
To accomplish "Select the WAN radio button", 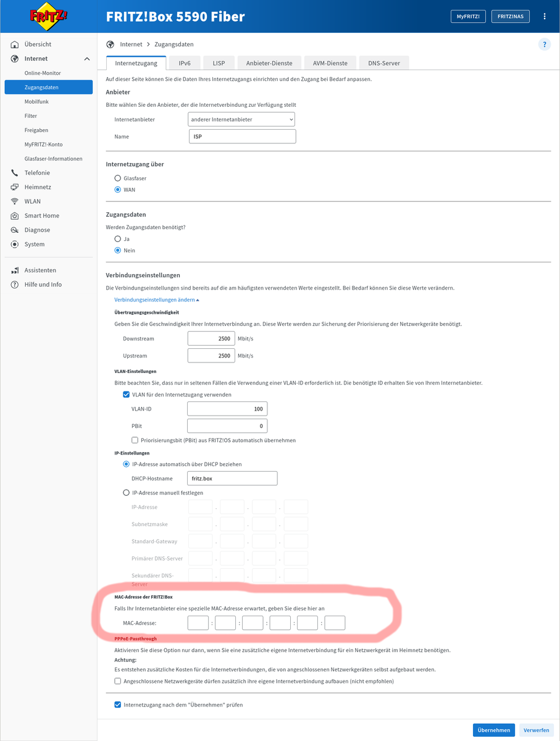I will [x=117, y=190].
